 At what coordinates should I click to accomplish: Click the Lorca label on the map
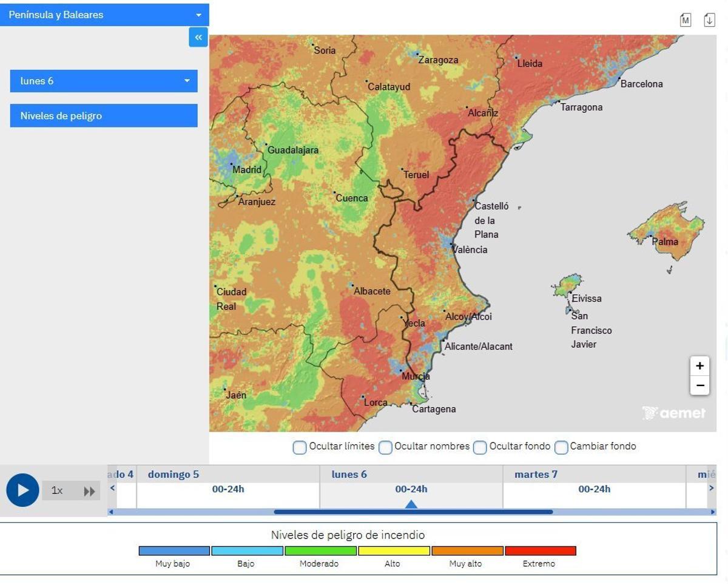376,402
